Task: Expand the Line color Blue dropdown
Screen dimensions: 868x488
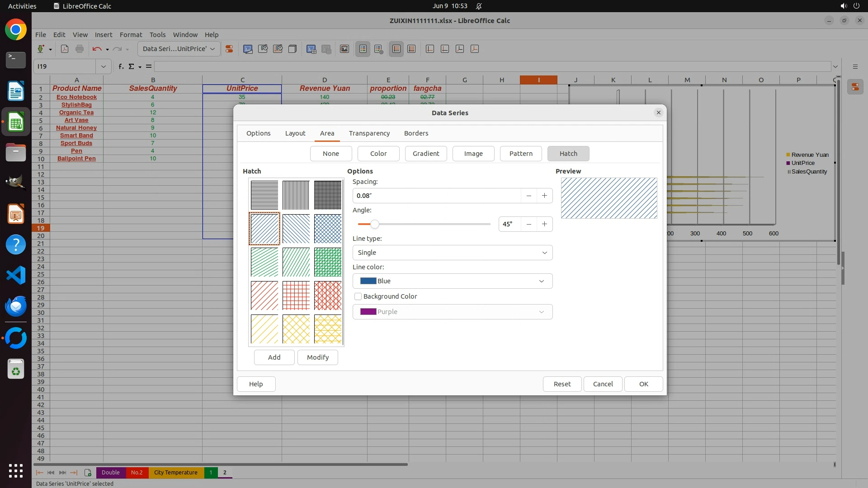Action: click(x=452, y=281)
